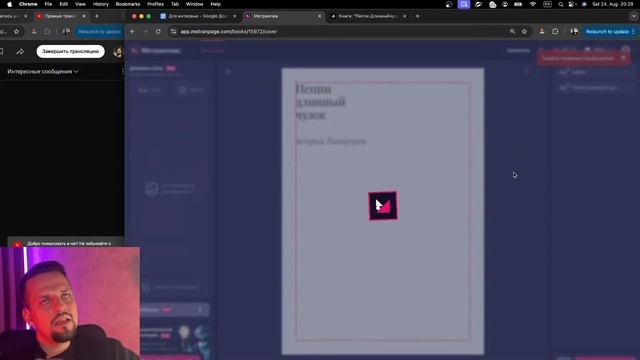Open Spotlight search in menu bar

[x=560, y=4]
